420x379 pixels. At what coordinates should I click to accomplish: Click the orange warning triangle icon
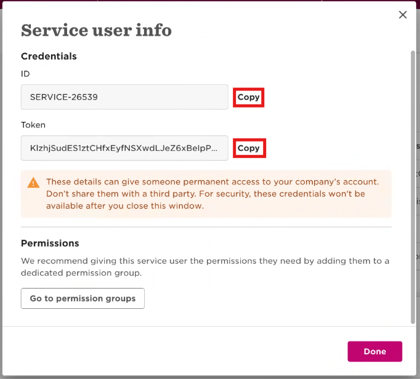33,183
